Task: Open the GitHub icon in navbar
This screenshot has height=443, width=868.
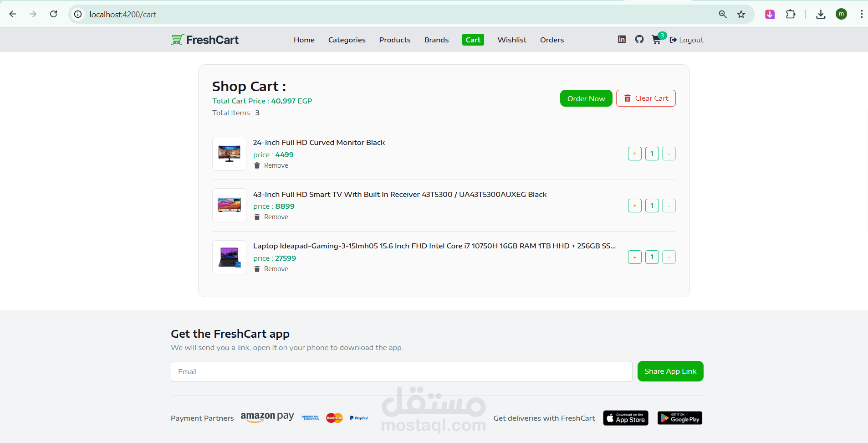Action: (x=639, y=40)
